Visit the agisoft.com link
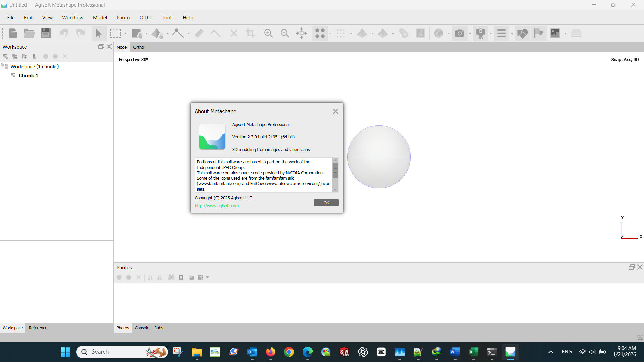Image resolution: width=644 pixels, height=362 pixels. 217,206
